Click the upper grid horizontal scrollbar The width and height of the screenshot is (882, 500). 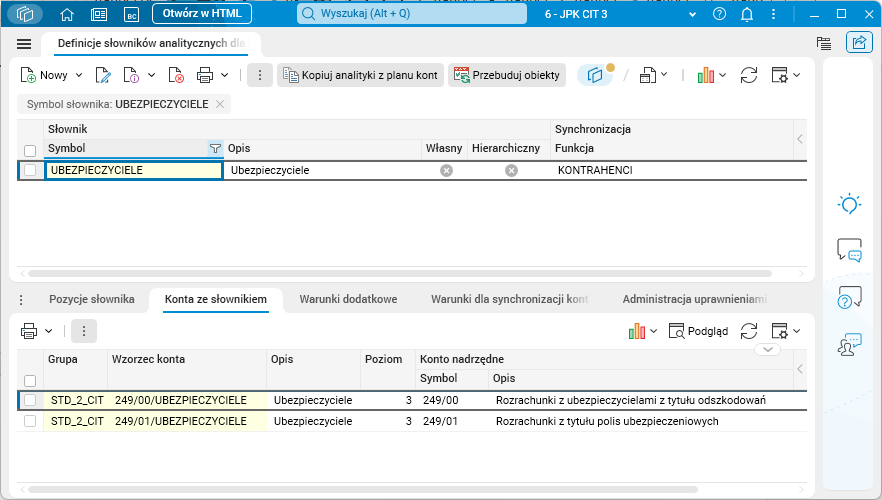pos(399,273)
